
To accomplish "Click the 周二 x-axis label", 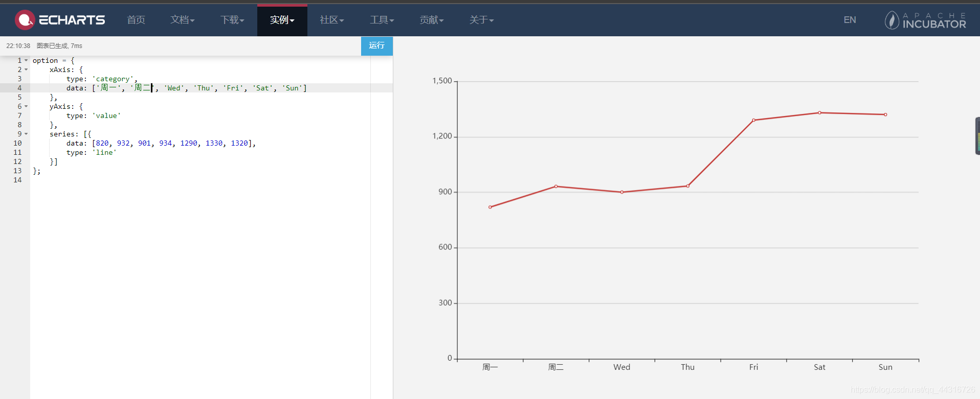I will [x=556, y=367].
